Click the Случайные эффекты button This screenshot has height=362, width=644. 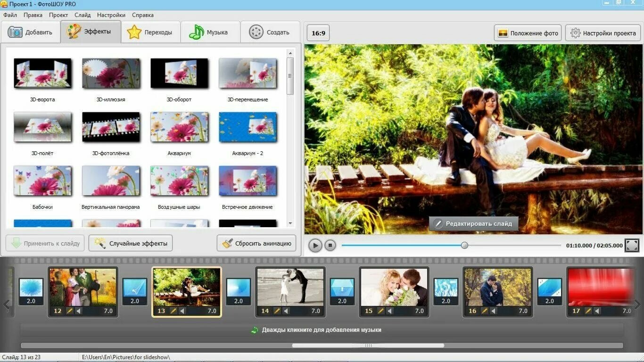131,243
